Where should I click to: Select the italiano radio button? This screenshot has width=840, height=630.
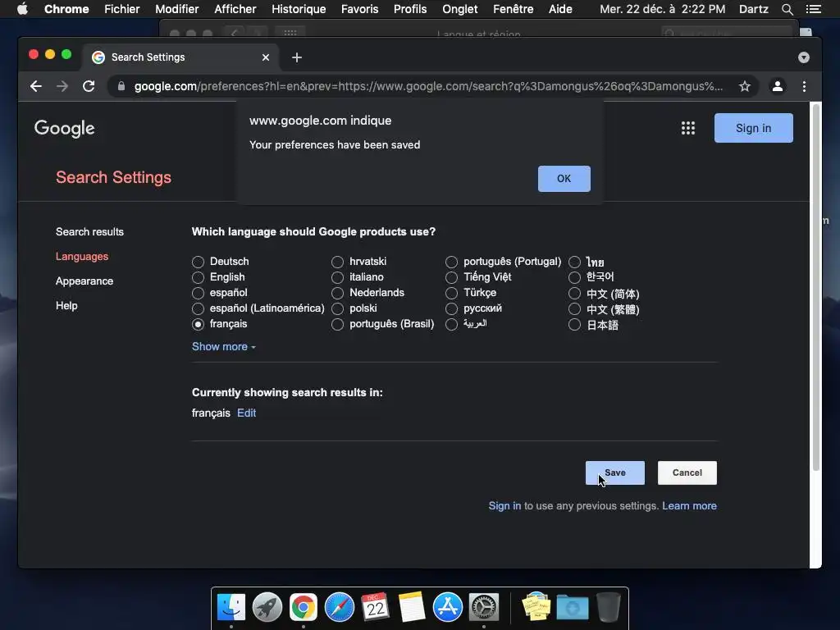337,277
